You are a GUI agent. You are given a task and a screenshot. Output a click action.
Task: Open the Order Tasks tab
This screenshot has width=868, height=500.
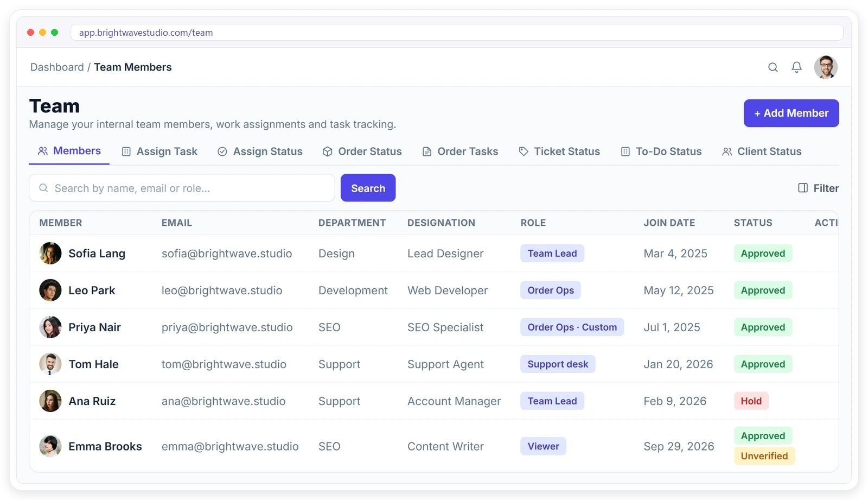click(x=460, y=151)
